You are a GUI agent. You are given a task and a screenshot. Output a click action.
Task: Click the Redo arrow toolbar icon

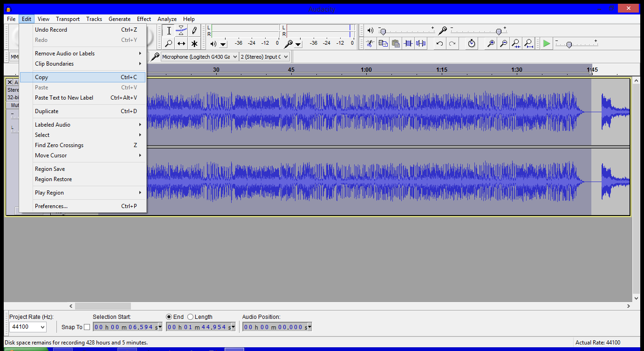(452, 43)
